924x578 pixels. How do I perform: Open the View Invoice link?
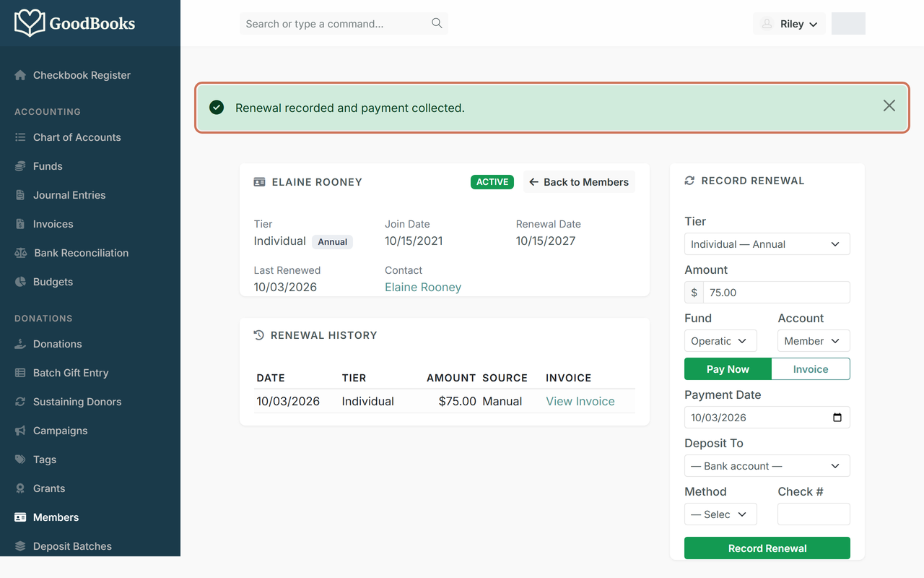[580, 401]
